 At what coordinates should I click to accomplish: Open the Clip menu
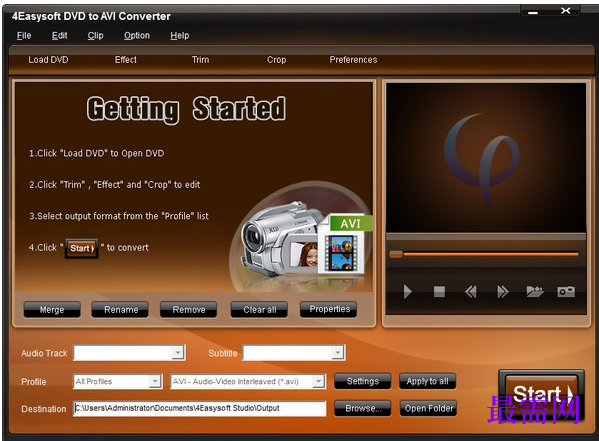[96, 36]
